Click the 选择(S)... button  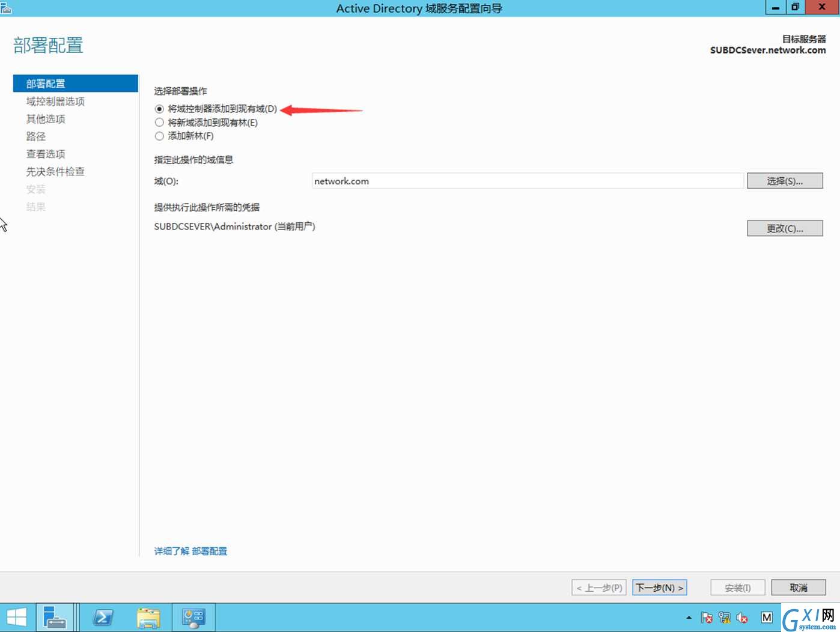785,181
